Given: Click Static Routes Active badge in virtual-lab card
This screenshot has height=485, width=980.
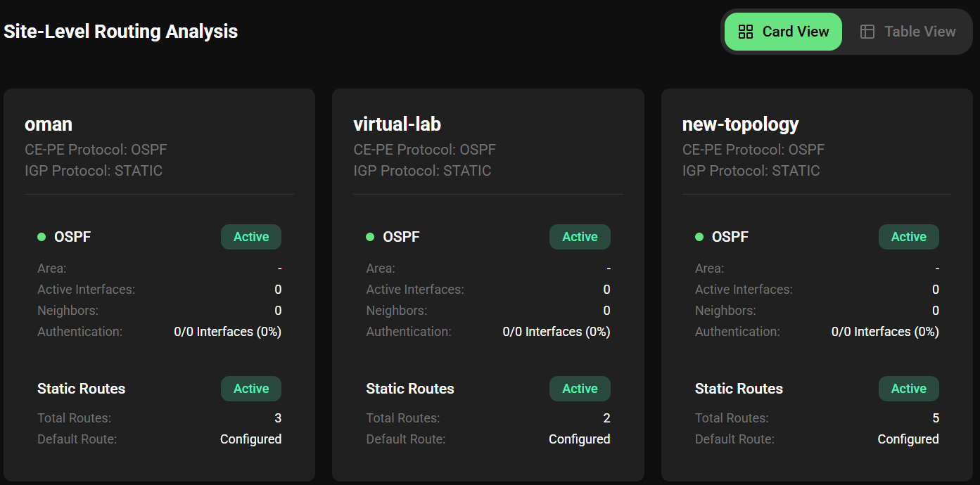Looking at the screenshot, I should click(580, 389).
